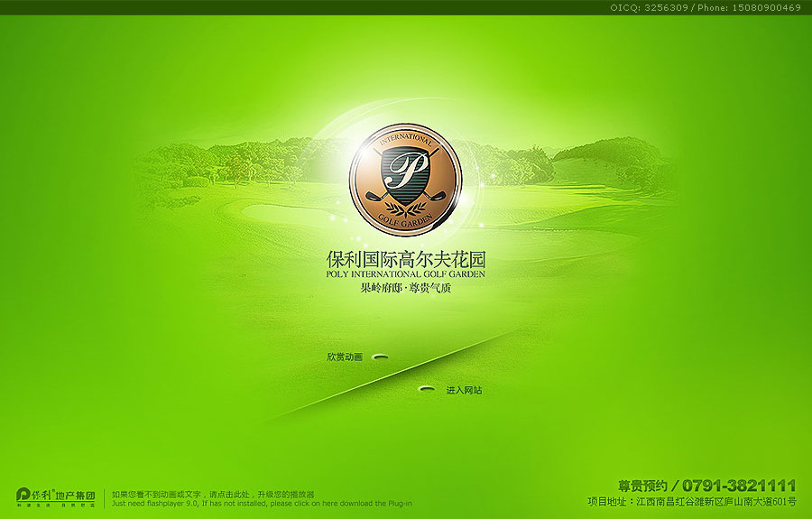Click the POLY INTERNATIONAL GOLF GARDEN subtitle
This screenshot has height=519, width=812.
tap(406, 274)
